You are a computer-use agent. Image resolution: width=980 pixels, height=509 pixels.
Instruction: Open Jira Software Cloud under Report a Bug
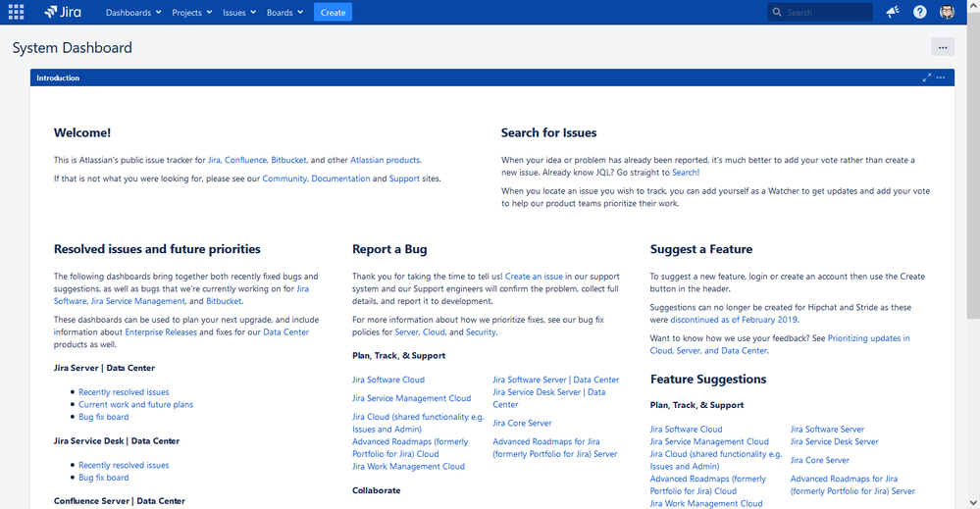[x=388, y=380]
